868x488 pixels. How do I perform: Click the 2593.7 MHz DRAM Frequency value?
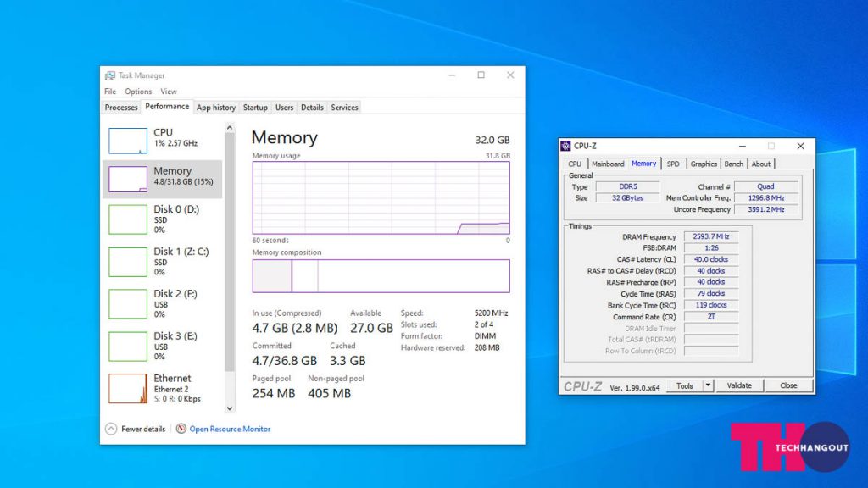(711, 236)
